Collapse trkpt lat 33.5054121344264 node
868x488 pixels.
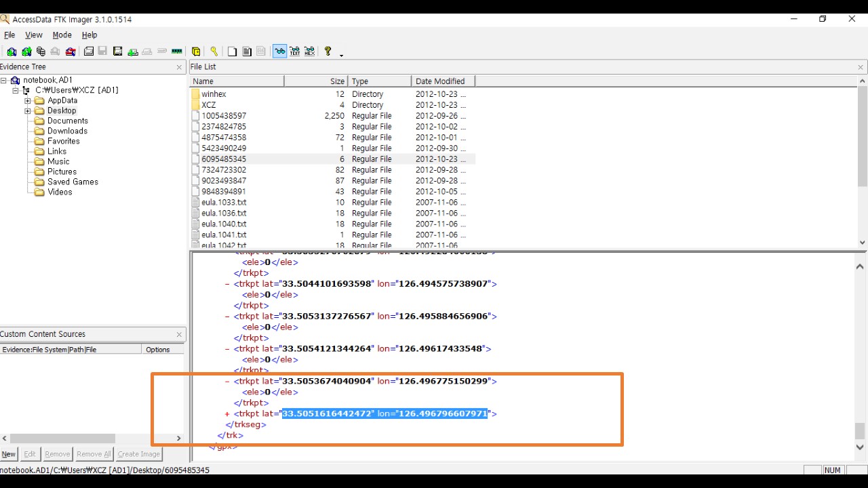click(x=227, y=349)
